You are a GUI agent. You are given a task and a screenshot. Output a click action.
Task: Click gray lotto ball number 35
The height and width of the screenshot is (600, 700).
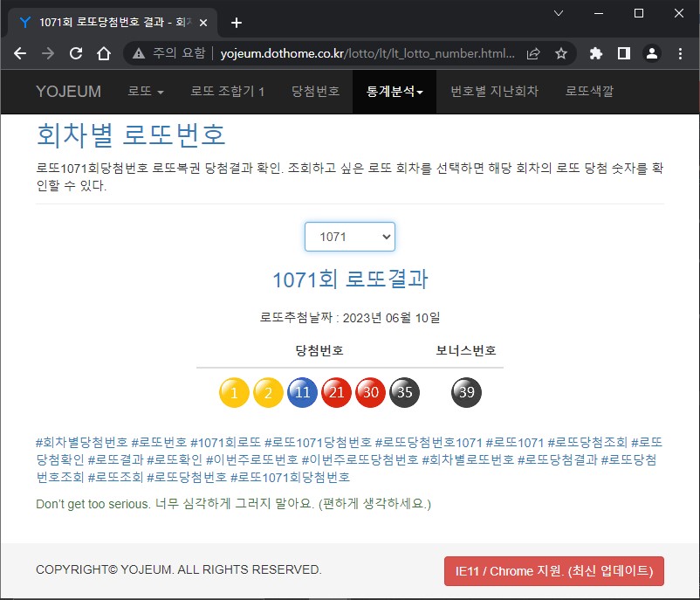[404, 392]
